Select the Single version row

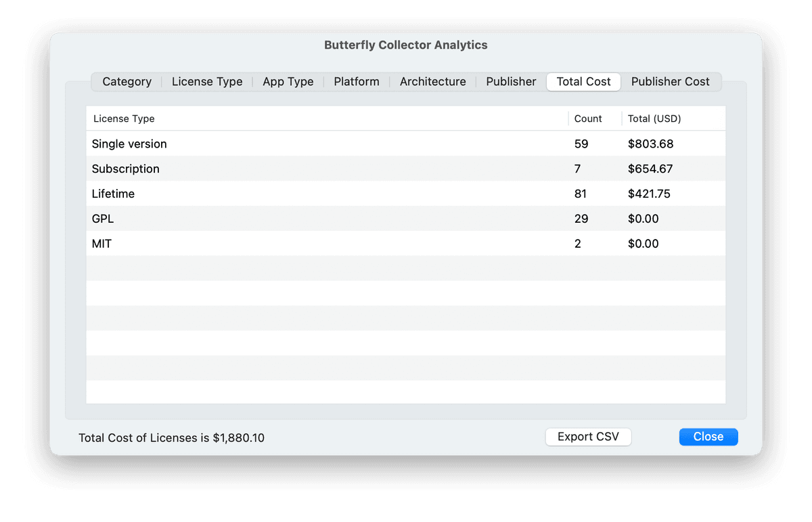(129, 144)
